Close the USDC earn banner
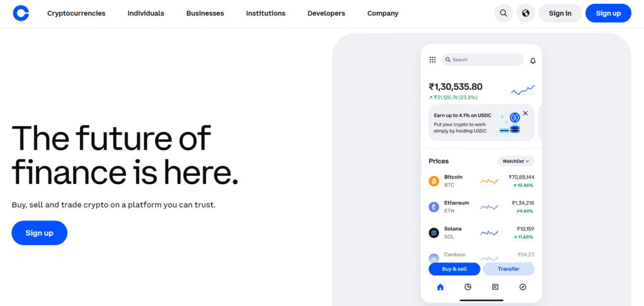The width and height of the screenshot is (644, 306). pos(525,113)
